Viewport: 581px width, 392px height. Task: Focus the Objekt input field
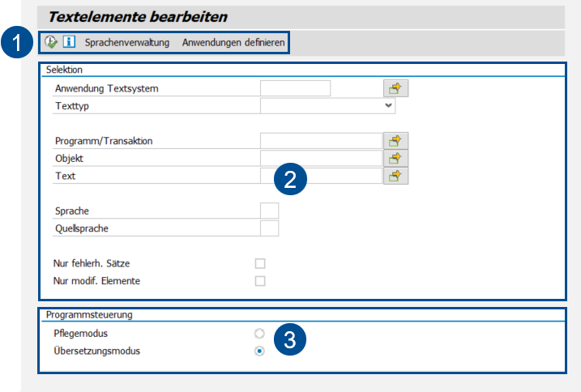click(x=320, y=158)
